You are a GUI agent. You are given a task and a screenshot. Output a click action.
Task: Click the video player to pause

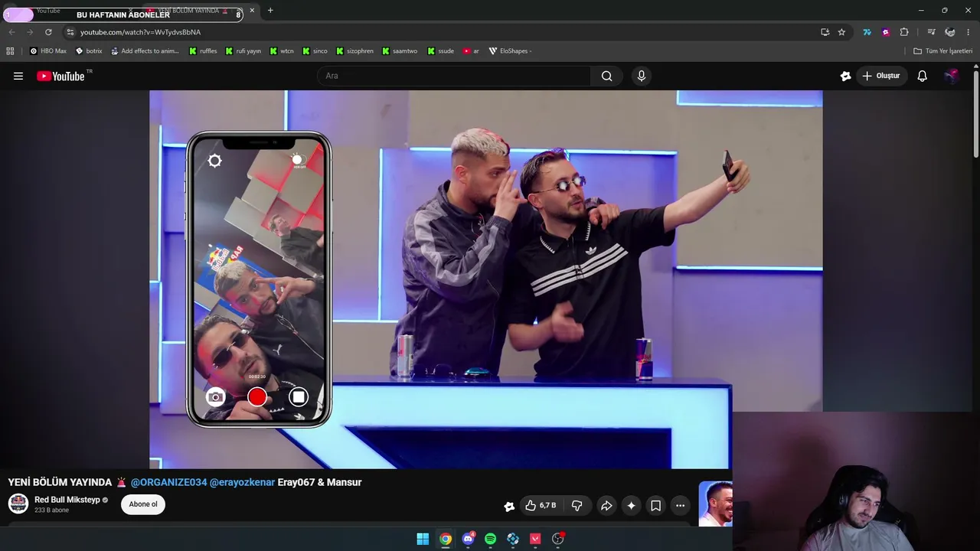[485, 279]
